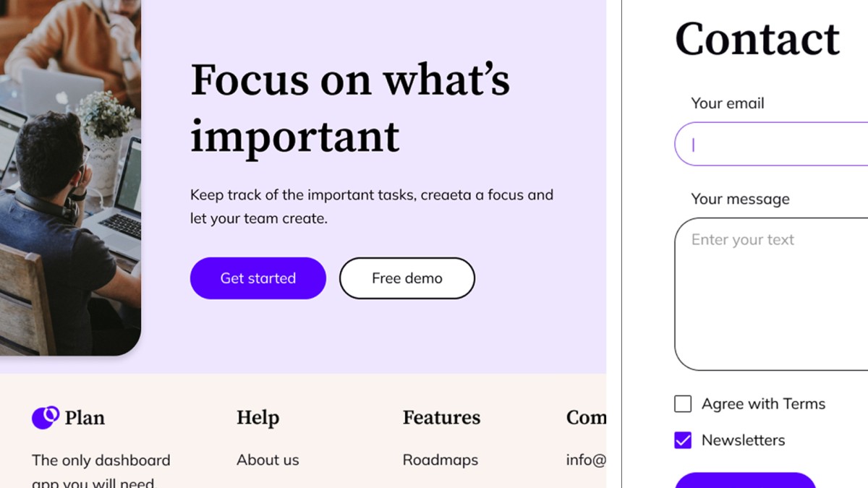Click the Plan brand name text
Viewport: 868px width, 488px height.
pyautogui.click(x=85, y=418)
